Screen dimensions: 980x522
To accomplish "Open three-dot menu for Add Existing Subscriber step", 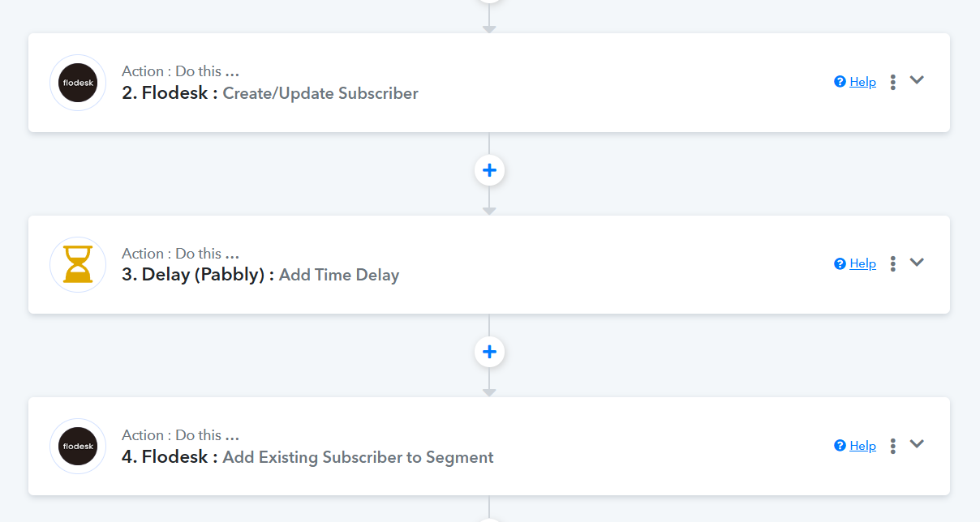I will [892, 446].
